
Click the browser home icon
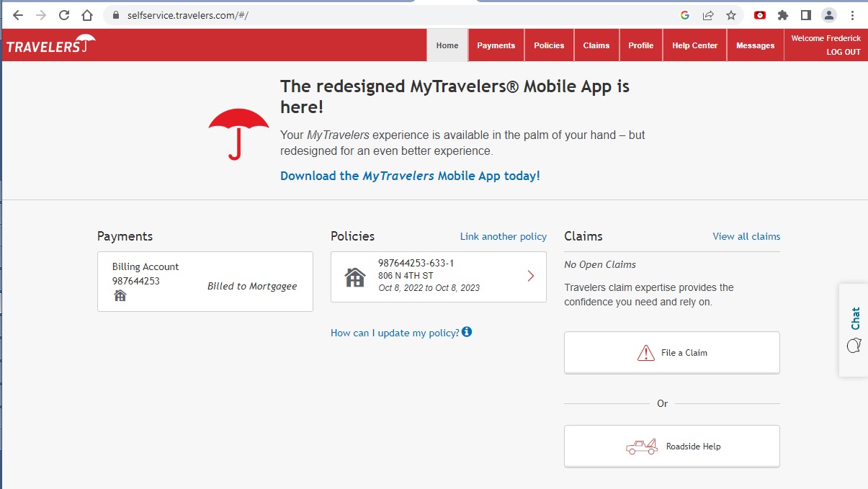point(87,15)
